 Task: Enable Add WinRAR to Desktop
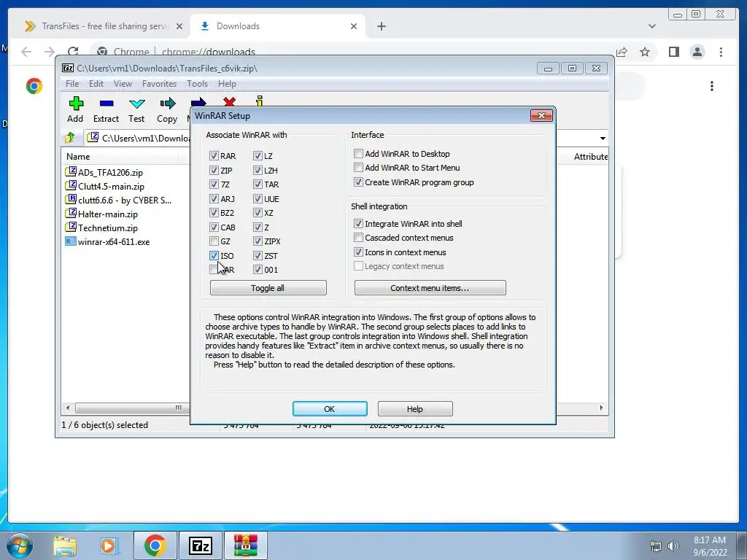[358, 153]
